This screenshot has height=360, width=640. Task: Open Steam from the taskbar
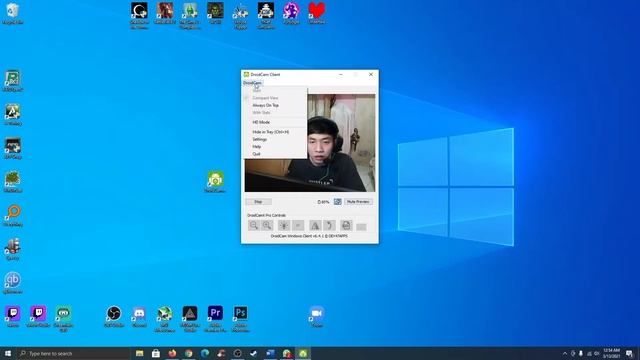[x=254, y=353]
